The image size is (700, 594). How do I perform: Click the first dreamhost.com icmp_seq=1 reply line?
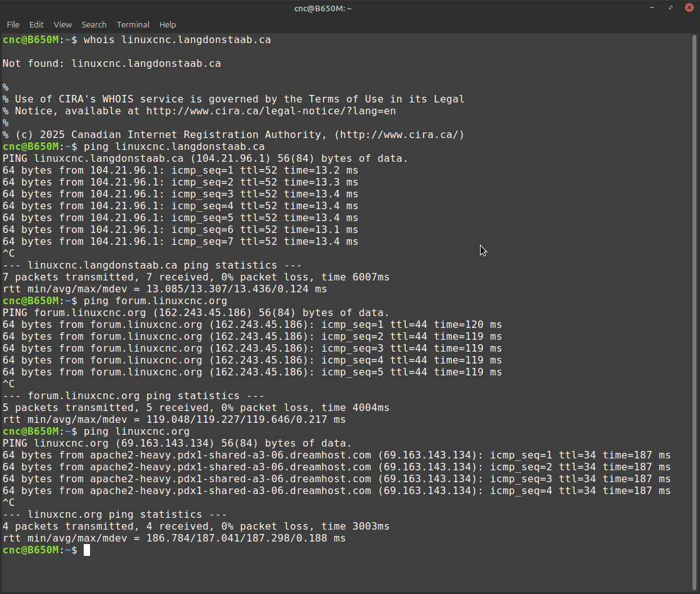point(336,455)
